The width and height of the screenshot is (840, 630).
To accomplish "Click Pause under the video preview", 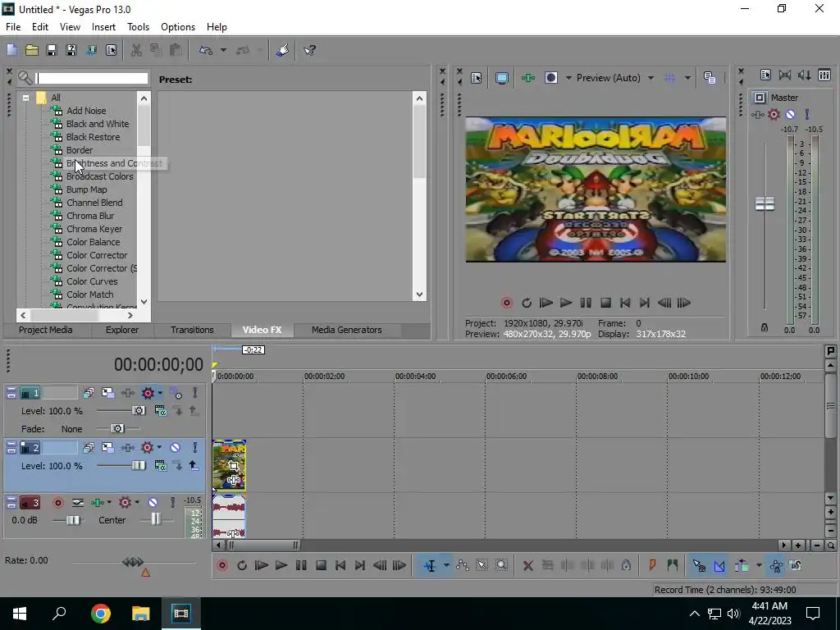I will click(x=586, y=303).
